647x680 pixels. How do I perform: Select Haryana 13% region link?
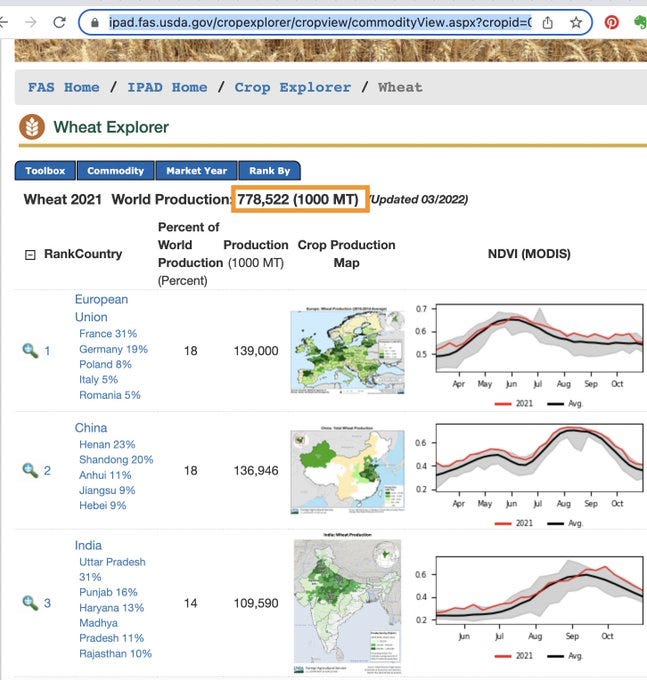111,608
